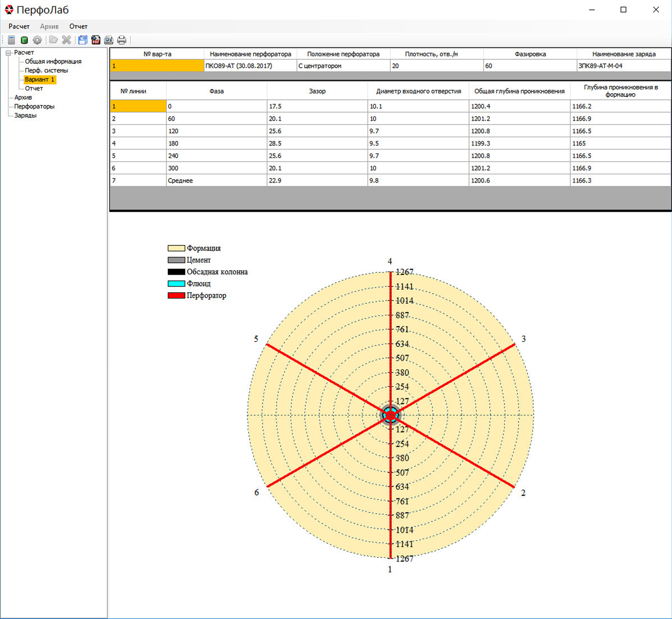Screen dimensions: 672x619
Task: Select the Среднее row in table
Action: [180, 181]
